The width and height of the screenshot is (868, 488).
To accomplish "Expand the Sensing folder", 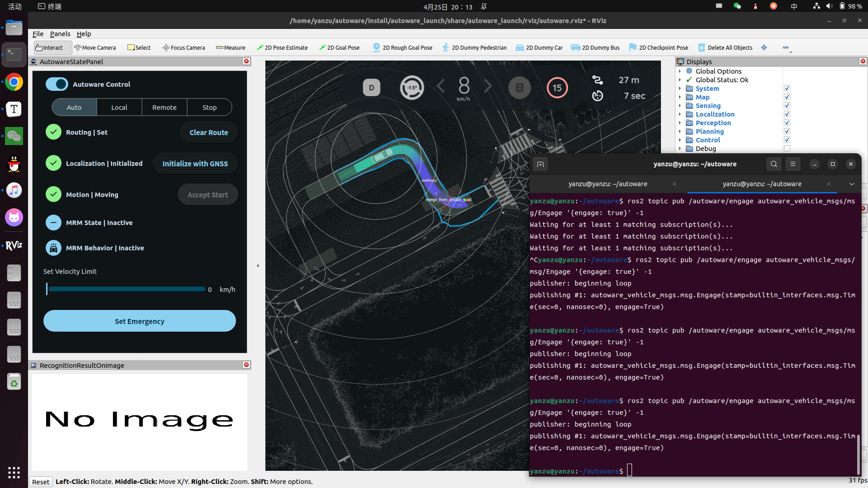I will [679, 106].
